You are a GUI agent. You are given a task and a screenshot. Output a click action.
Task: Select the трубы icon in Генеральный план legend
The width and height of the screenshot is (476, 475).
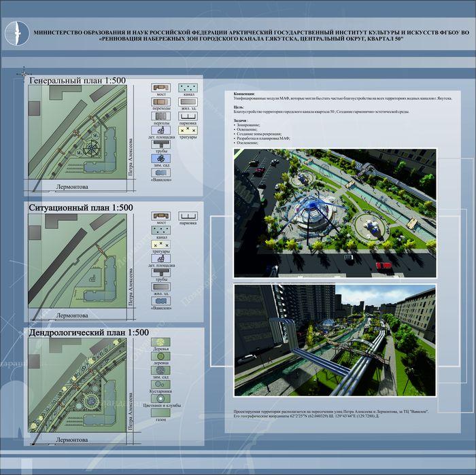tap(160, 144)
